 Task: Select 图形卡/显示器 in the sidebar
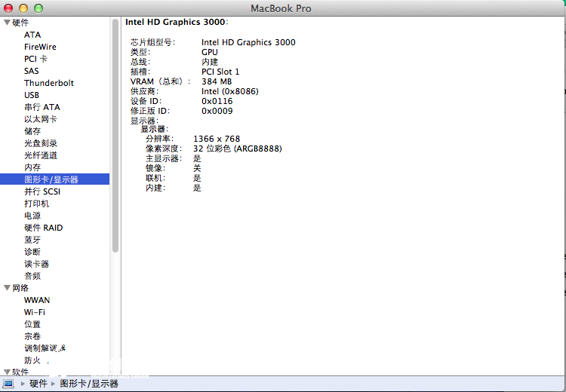pos(51,179)
